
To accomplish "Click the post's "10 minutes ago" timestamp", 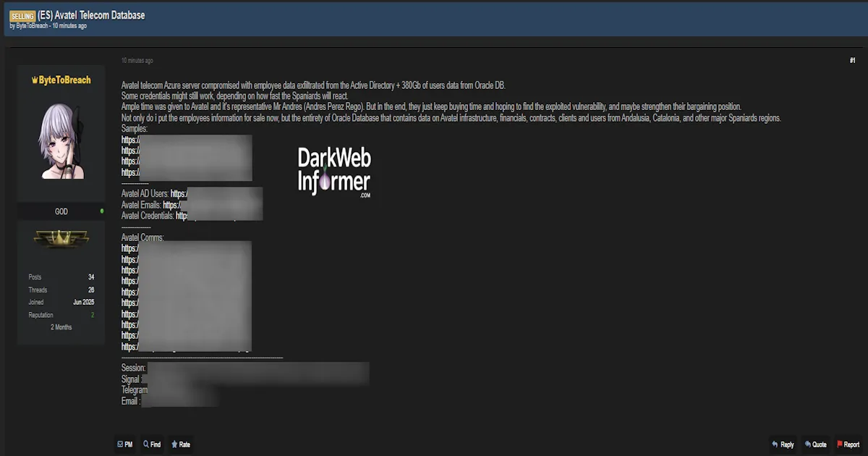I will pos(137,61).
